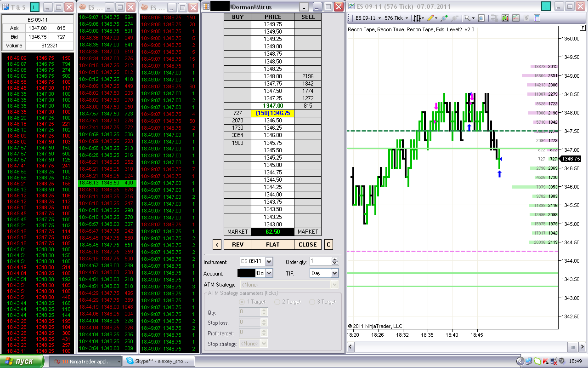The image size is (588, 368).
Task: Click the greyed zoom out magnifier icon
Action: click(x=455, y=18)
